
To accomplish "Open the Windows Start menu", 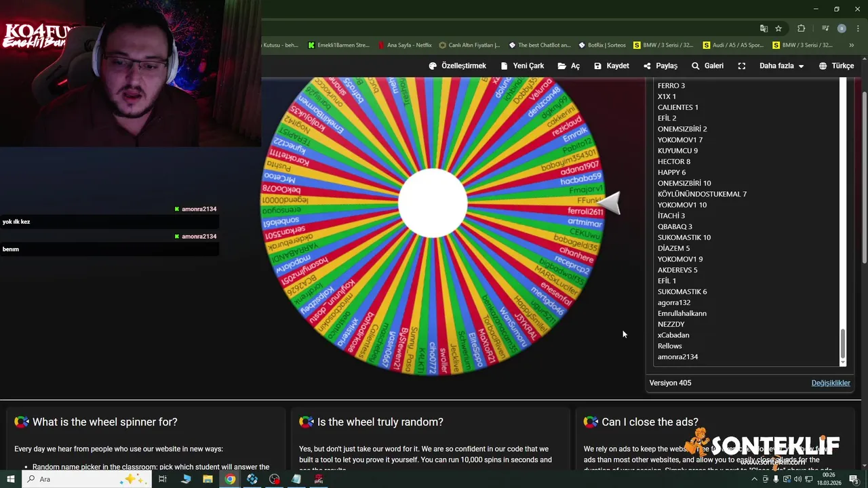I will [11, 479].
